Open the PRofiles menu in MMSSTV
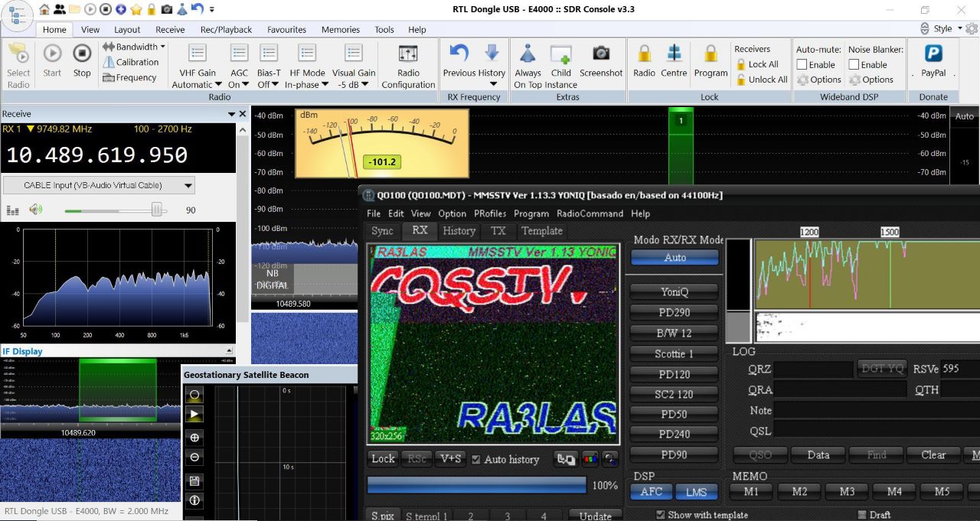Viewport: 980px width, 521px height. (x=490, y=213)
